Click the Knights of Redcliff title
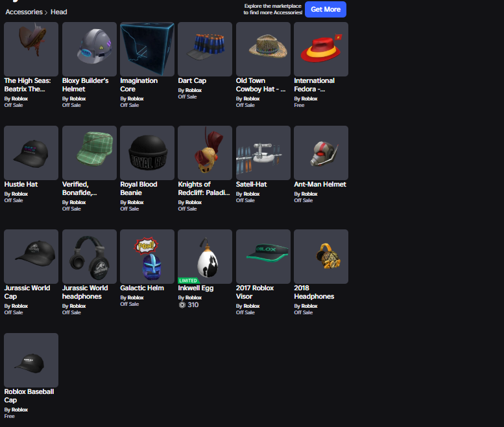Screen dimensions: 504x427 click(204, 189)
